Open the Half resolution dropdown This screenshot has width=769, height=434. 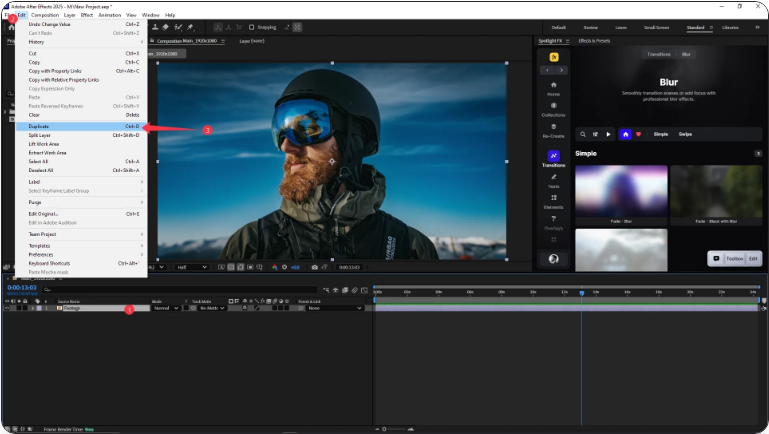[x=191, y=267]
